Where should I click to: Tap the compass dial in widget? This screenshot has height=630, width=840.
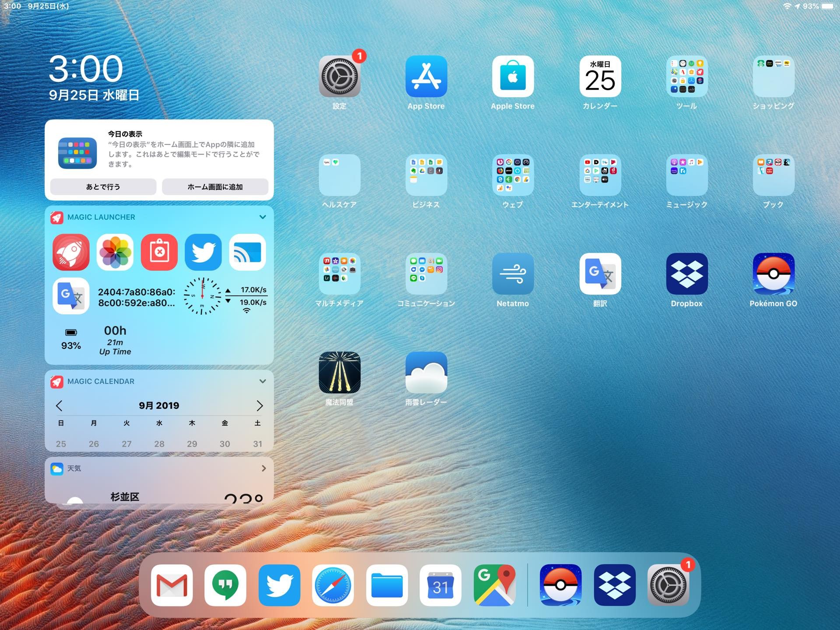[203, 296]
